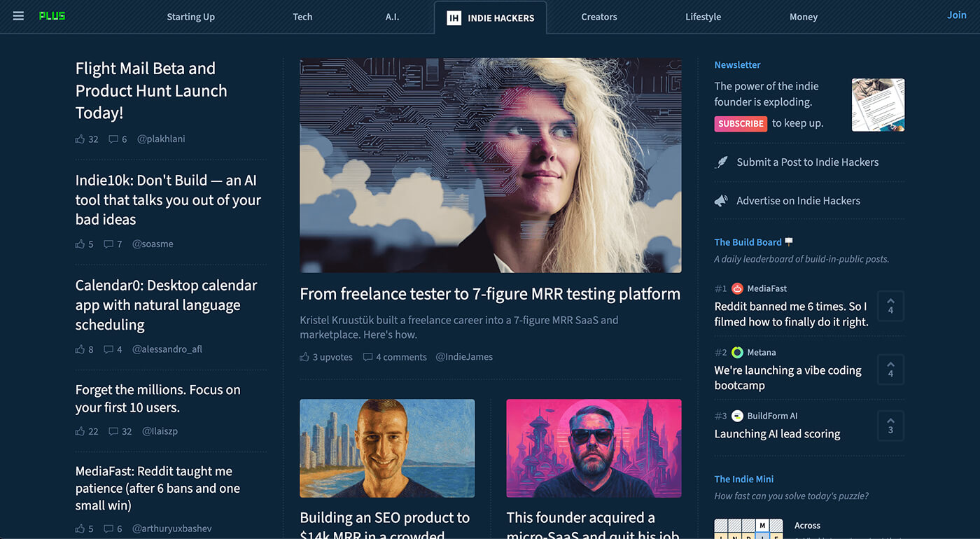The width and height of the screenshot is (980, 539).
Task: Open MediaFast Reddit taught me patience post
Action: [x=157, y=488]
